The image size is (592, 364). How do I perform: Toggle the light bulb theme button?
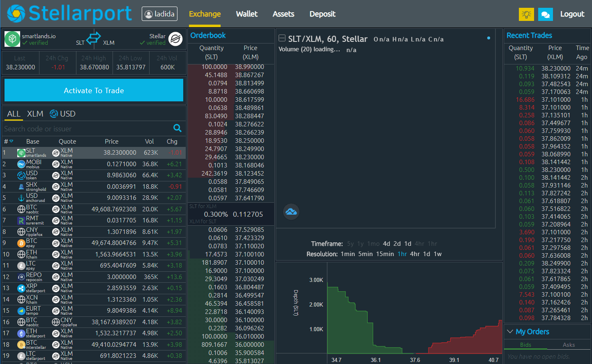[x=526, y=14]
